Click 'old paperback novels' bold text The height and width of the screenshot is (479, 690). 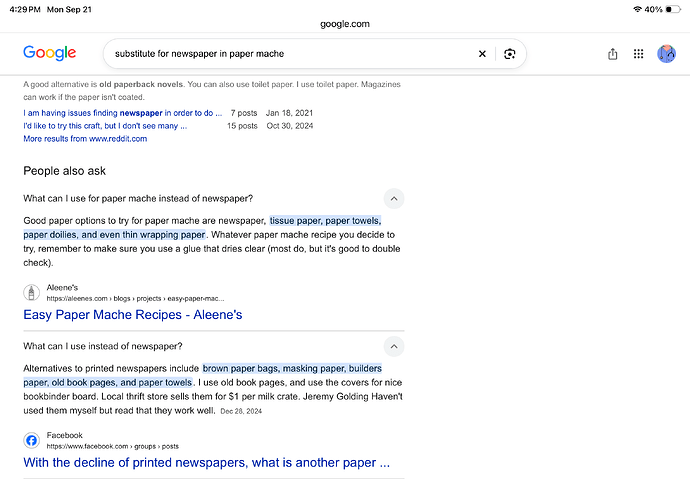[x=141, y=84]
